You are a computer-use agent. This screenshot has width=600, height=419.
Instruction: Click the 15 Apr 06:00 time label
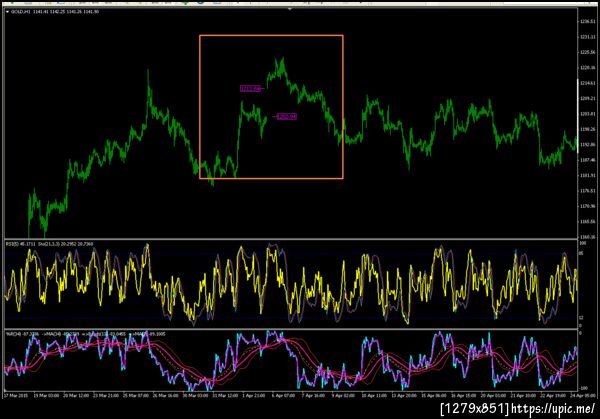(434, 396)
